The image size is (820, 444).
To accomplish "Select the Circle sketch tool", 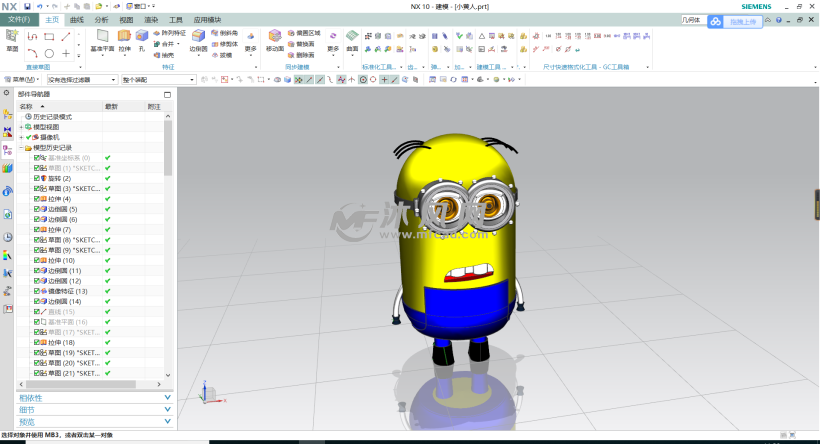I will [x=49, y=53].
